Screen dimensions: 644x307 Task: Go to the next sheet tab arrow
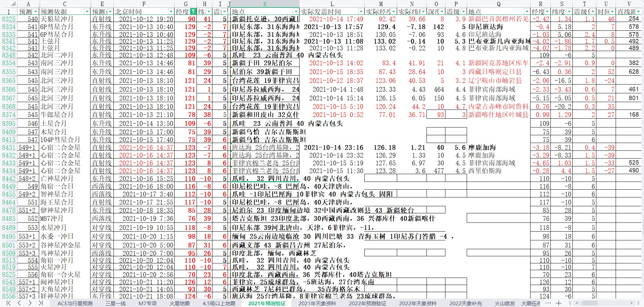click(x=30, y=303)
